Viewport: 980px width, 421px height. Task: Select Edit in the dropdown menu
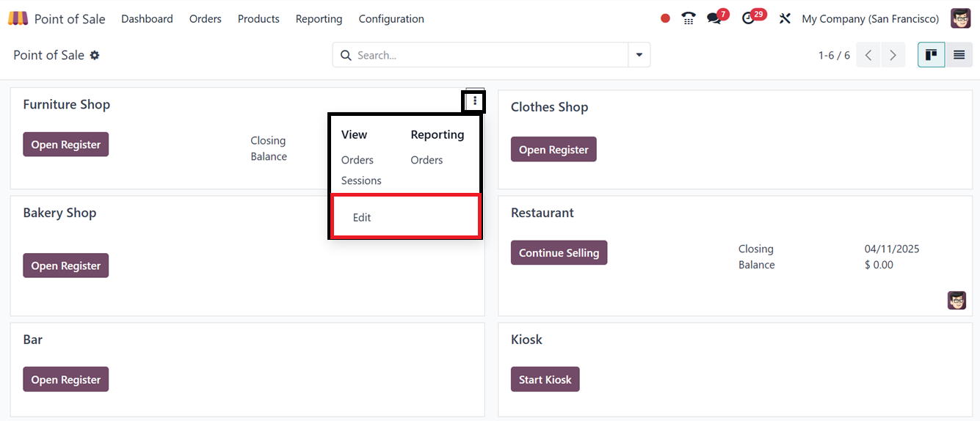tap(362, 218)
